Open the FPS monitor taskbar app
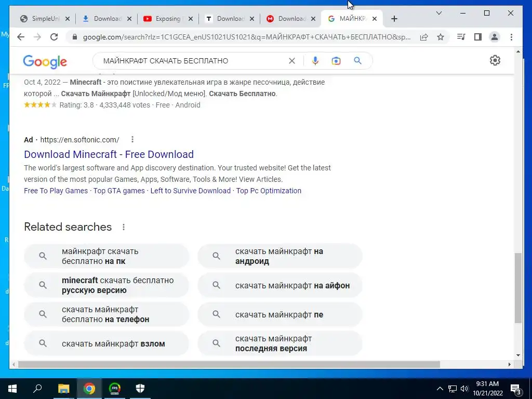 click(115, 389)
